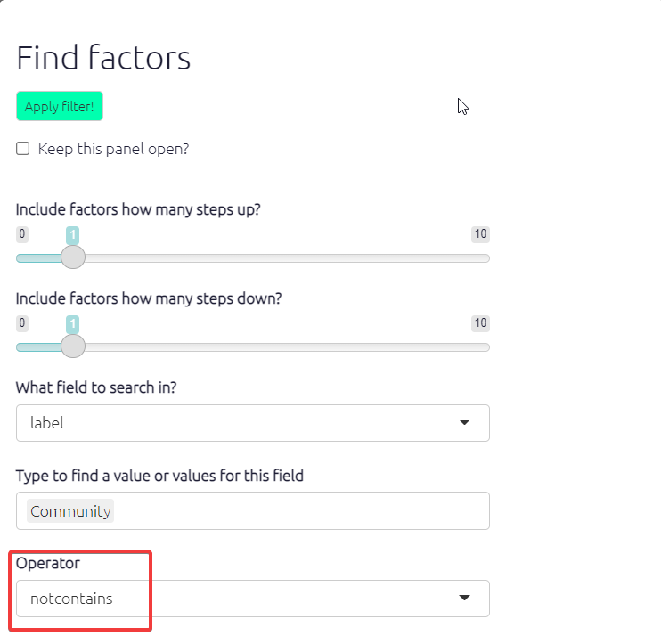Check the Keep this panel open checkbox
661x644 pixels.
(x=23, y=149)
